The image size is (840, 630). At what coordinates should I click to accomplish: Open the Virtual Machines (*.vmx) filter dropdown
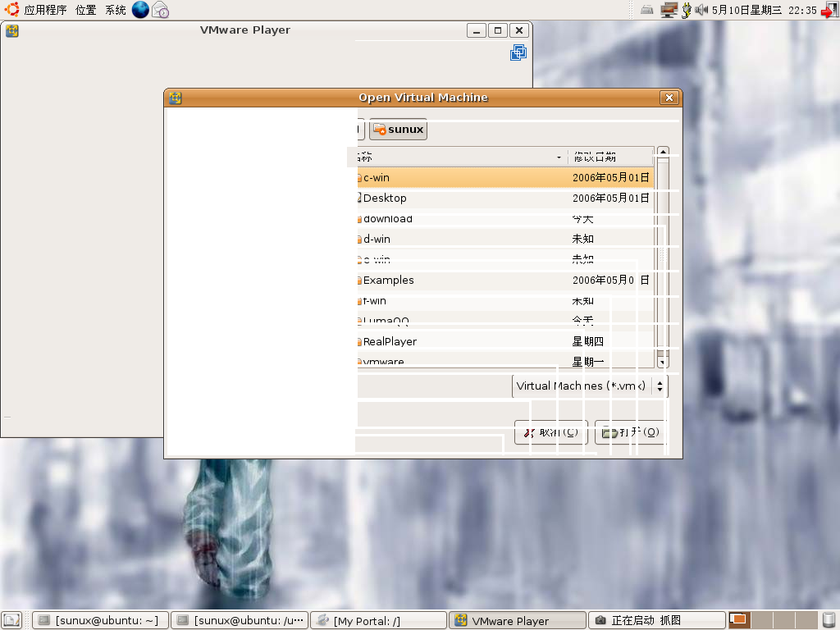coord(590,386)
